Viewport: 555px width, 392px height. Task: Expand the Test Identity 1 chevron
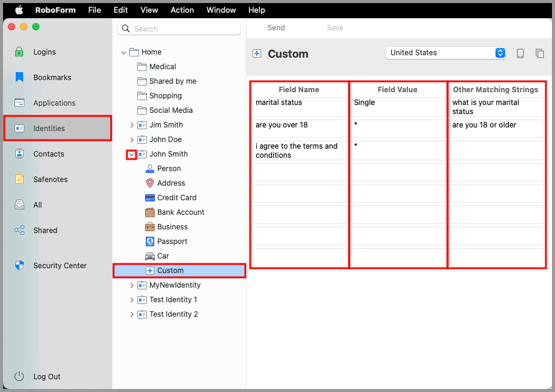[x=132, y=300]
